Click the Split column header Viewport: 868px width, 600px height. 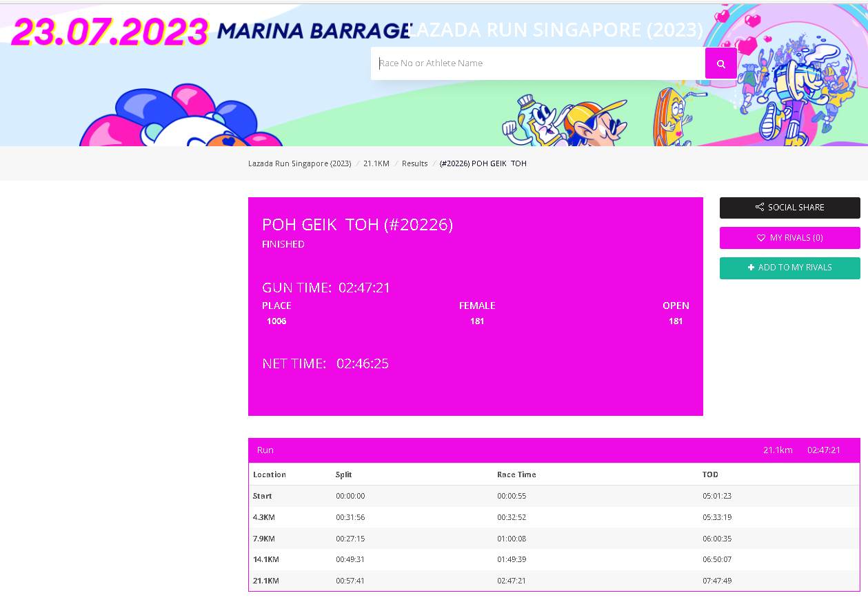click(x=344, y=474)
